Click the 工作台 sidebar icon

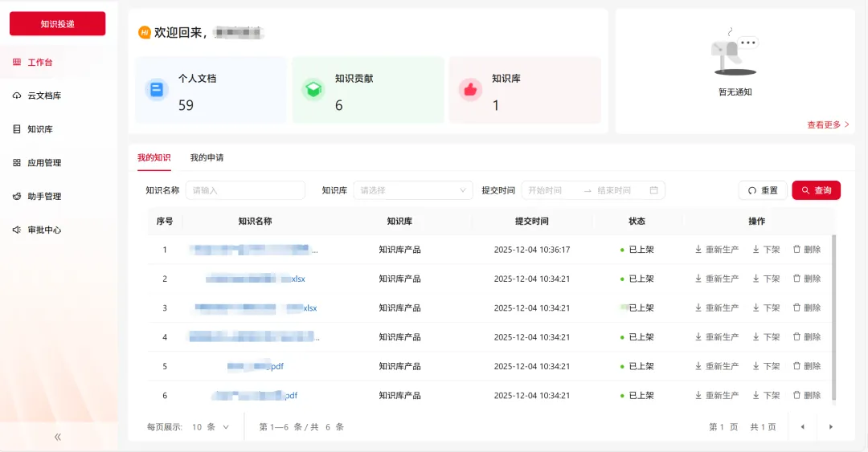17,62
